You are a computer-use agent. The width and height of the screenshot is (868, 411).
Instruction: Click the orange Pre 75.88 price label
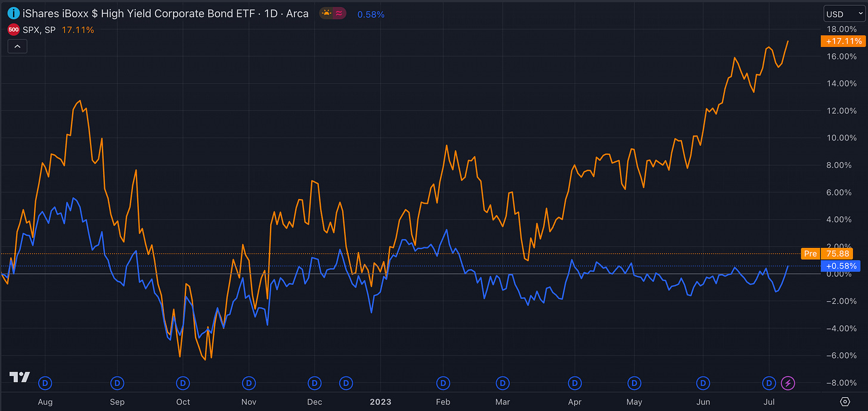(827, 254)
